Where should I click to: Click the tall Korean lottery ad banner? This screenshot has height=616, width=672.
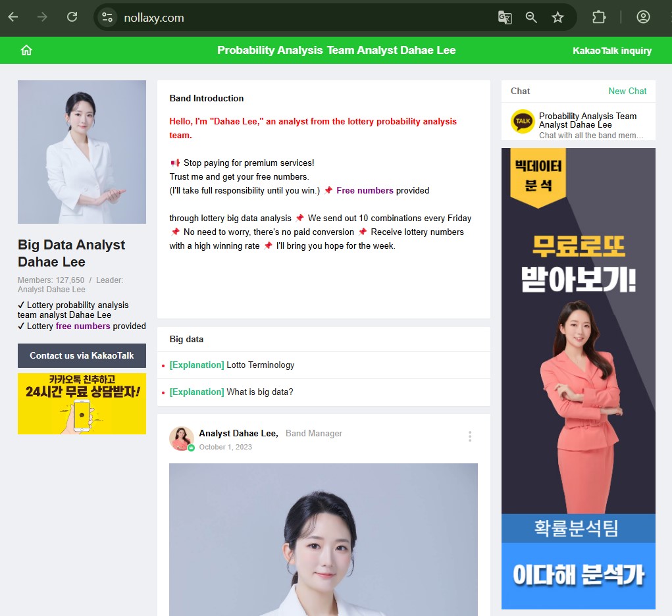[578, 378]
